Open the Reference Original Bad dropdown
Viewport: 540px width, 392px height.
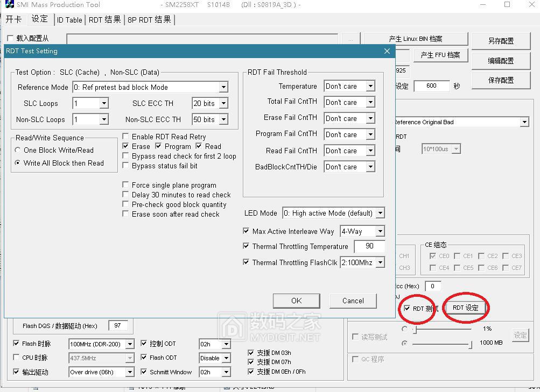524,122
